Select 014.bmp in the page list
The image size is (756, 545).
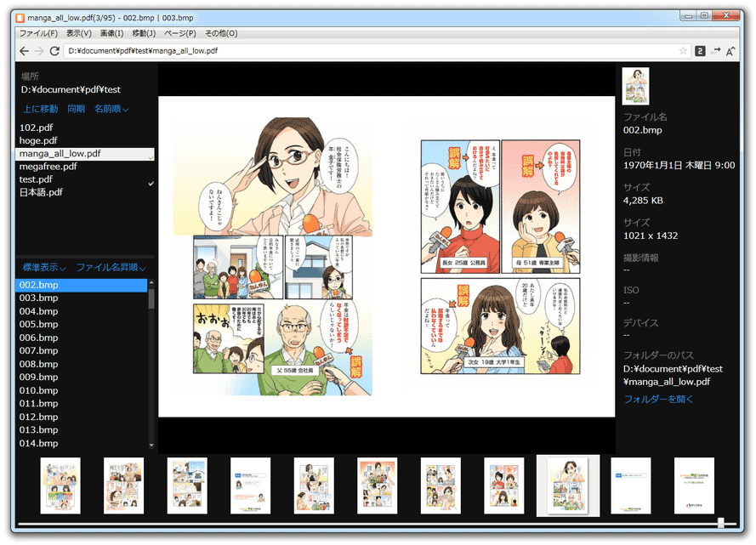pyautogui.click(x=82, y=443)
